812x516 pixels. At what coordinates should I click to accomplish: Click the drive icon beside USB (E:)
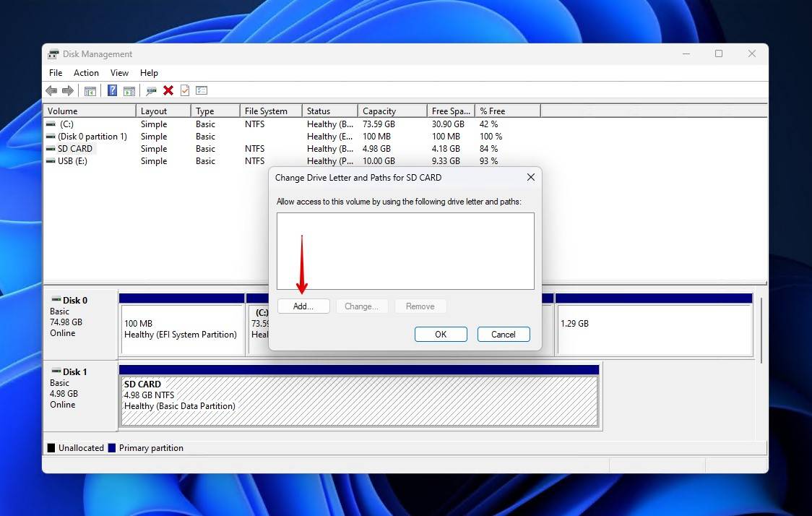(51, 161)
